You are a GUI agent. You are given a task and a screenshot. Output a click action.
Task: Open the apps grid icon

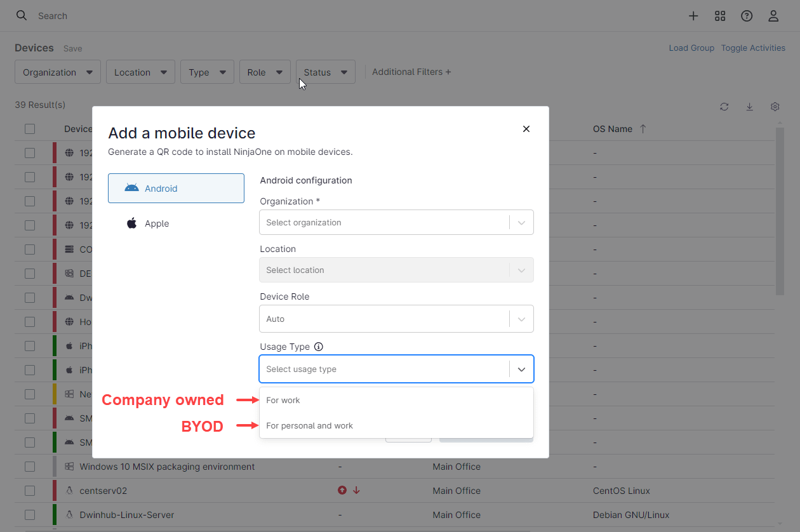pyautogui.click(x=720, y=15)
